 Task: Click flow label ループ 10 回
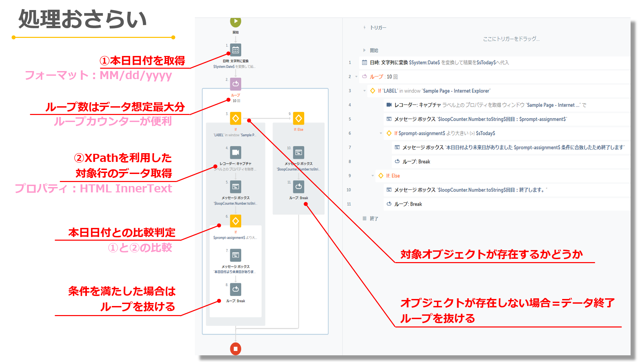235,98
